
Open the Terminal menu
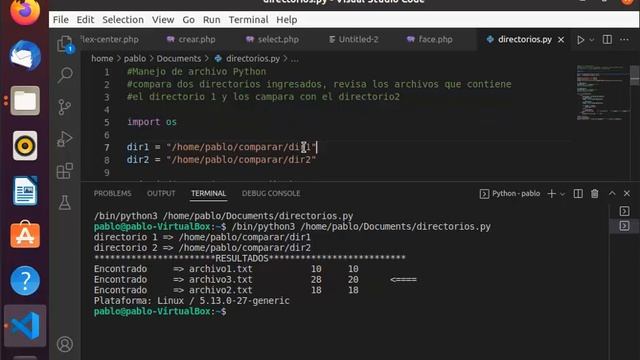point(249,20)
